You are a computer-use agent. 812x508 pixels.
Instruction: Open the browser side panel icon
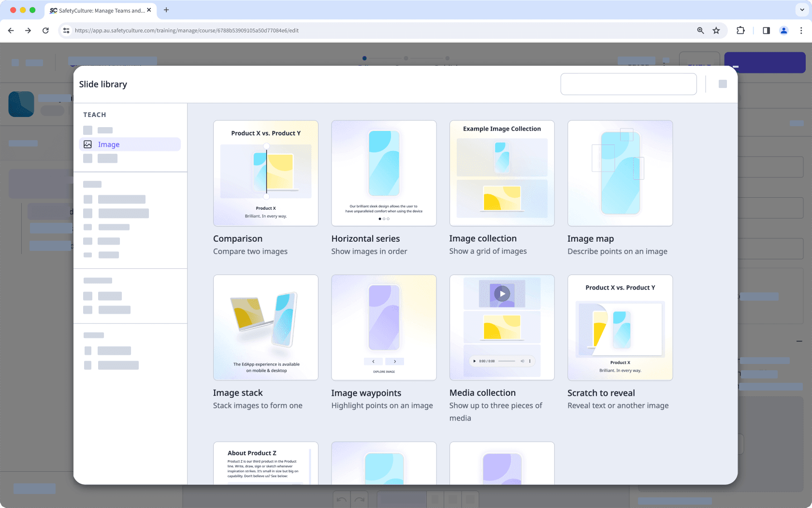pos(766,30)
